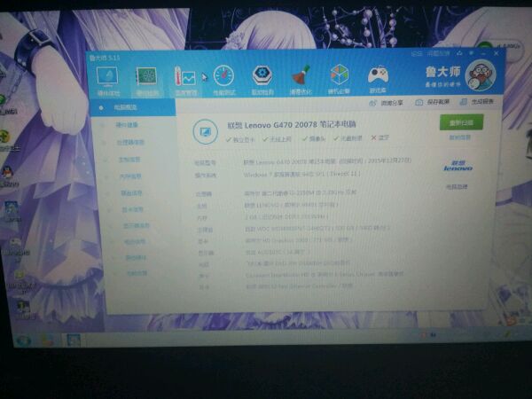Click the 微博分享 share option
Image resolution: width=532 pixels, height=399 pixels.
(x=386, y=103)
